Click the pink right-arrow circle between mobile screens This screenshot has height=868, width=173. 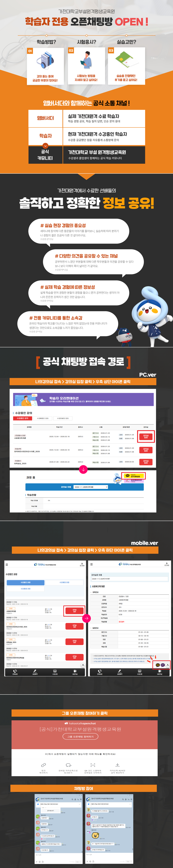[86, 618]
